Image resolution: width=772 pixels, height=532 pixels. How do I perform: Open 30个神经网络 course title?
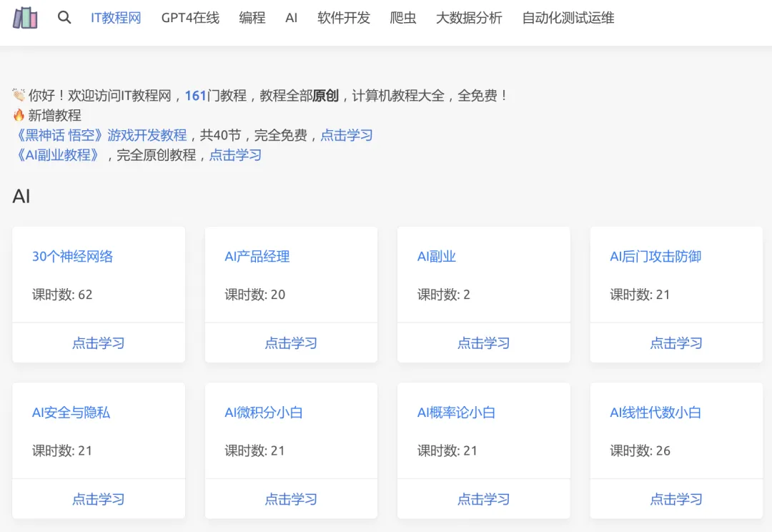tap(72, 257)
